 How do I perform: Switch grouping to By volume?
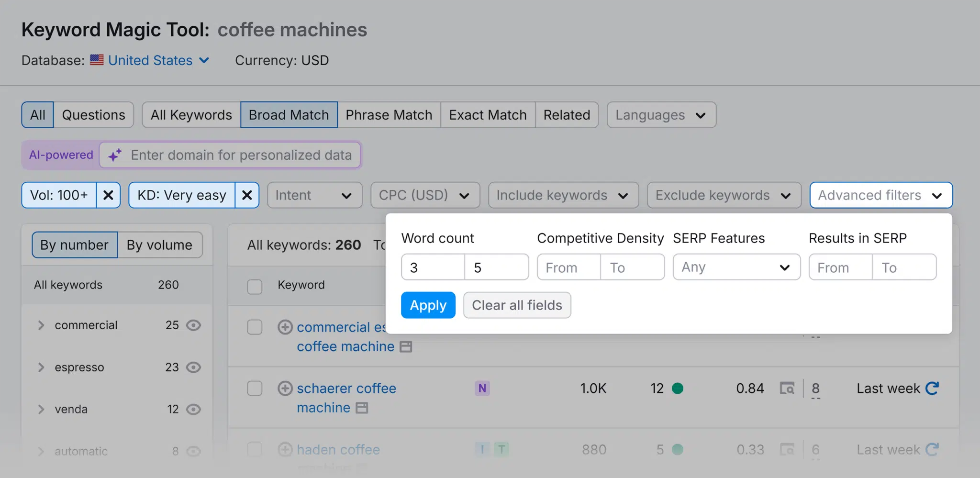(x=160, y=245)
